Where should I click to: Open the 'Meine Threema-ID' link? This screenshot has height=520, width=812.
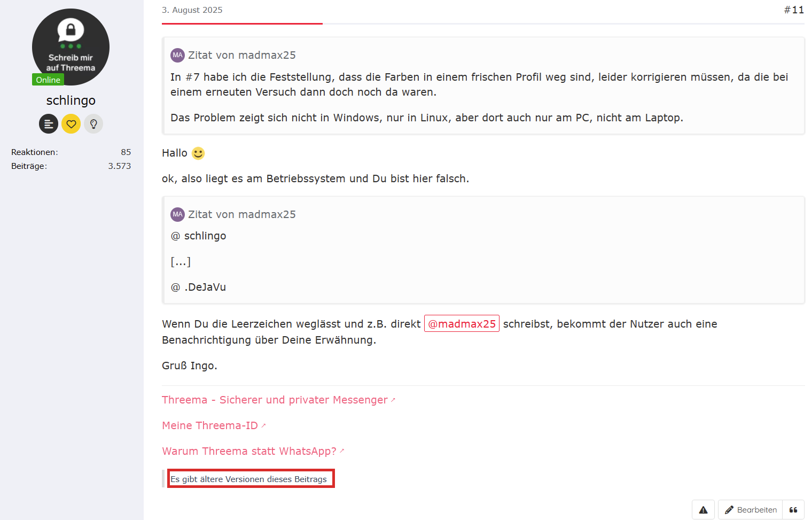pyautogui.click(x=210, y=425)
